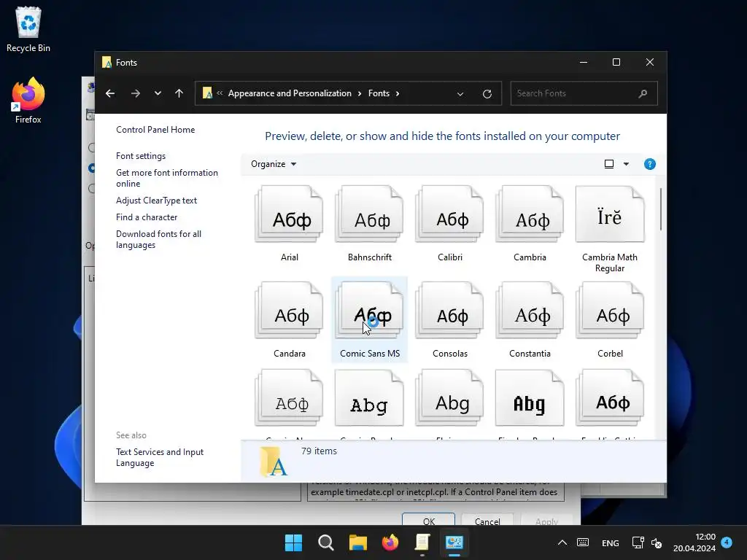This screenshot has width=747, height=560.
Task: Click Appearance and Personalization breadcrumb
Action: click(290, 93)
